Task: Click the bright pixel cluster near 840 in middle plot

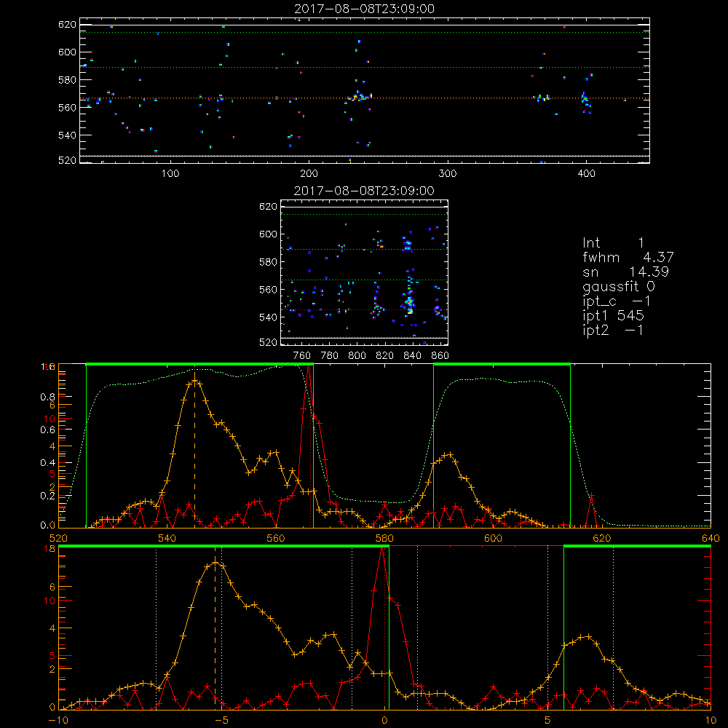Action: point(409,304)
